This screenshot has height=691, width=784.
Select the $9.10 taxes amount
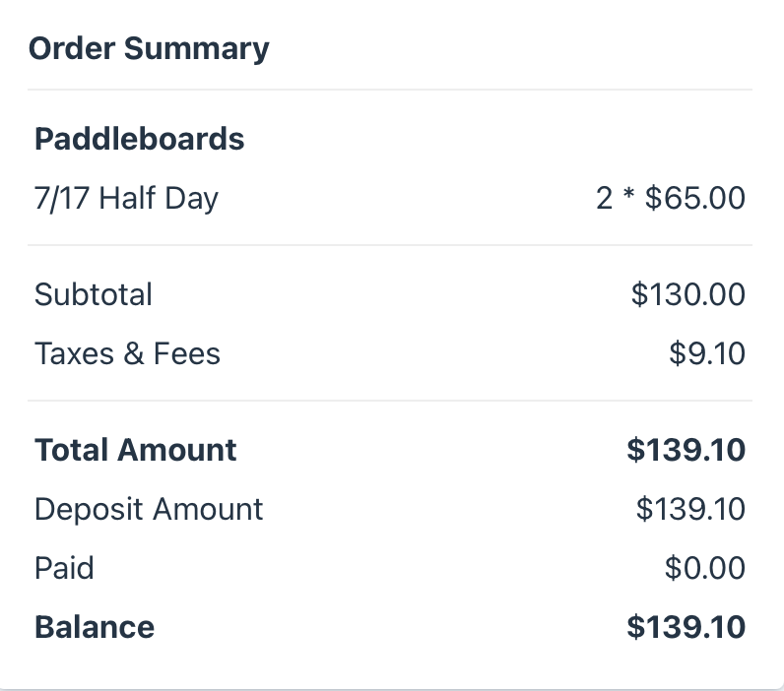pyautogui.click(x=707, y=353)
